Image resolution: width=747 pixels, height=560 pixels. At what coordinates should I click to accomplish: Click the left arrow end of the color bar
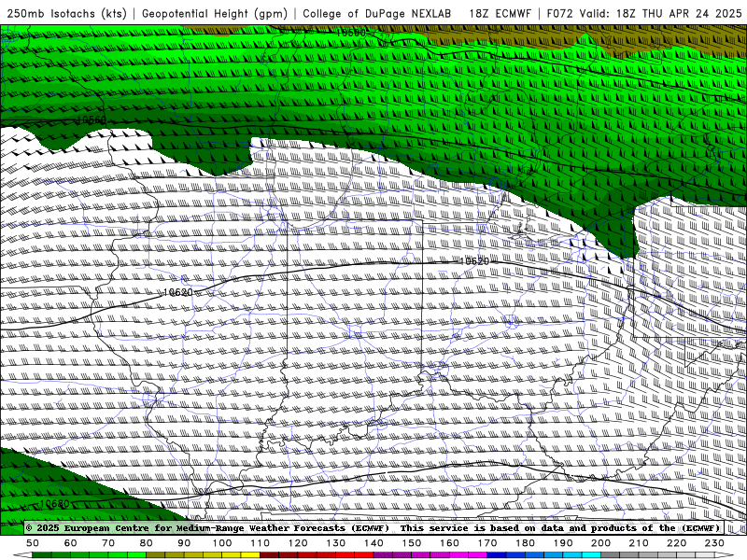[x=22, y=555]
